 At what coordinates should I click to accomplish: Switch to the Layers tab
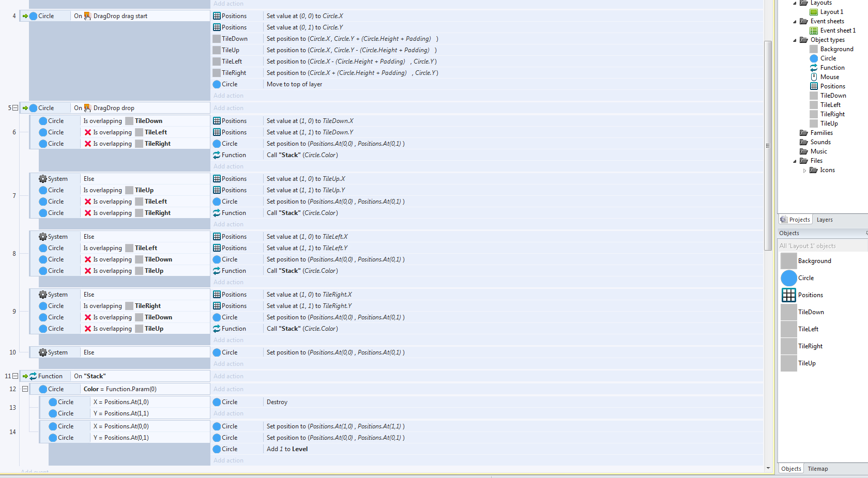pos(824,220)
